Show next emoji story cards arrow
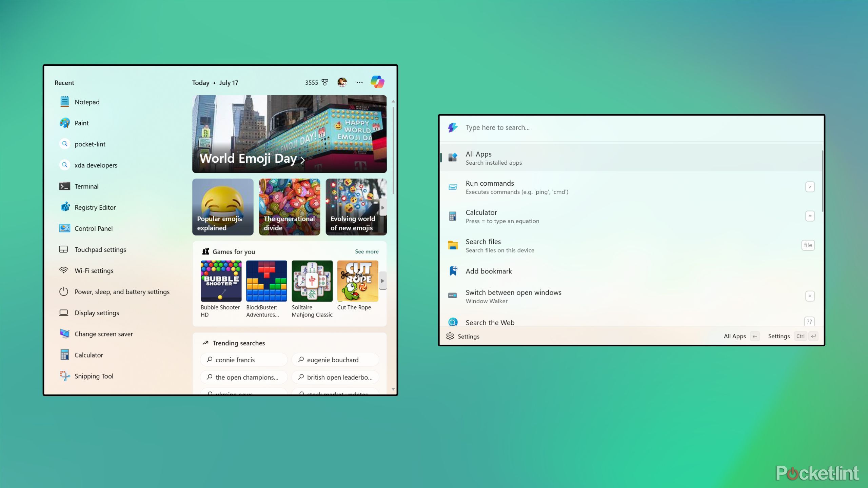 tap(383, 207)
